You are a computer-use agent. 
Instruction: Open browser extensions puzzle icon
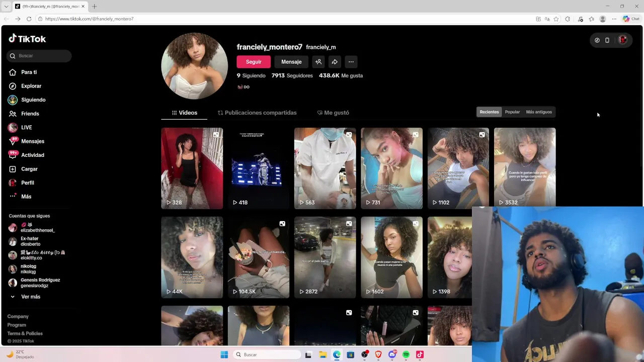click(x=568, y=19)
